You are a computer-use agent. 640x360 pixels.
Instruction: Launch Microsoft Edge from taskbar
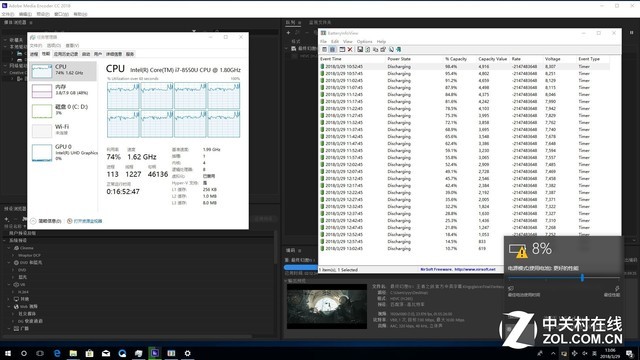click(x=57, y=353)
